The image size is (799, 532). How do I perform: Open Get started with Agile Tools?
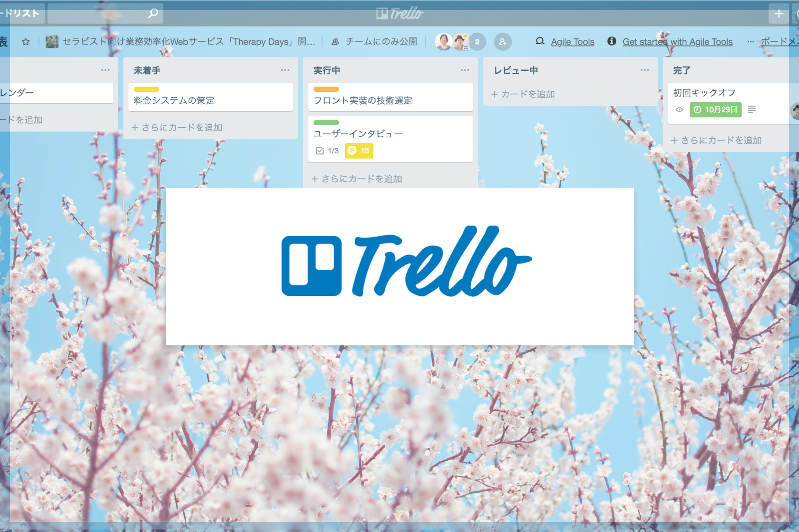point(677,42)
